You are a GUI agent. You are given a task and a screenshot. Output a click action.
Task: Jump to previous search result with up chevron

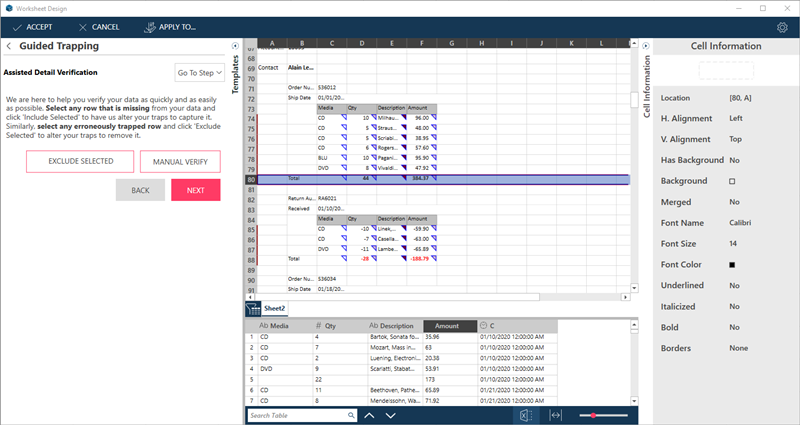(x=369, y=414)
